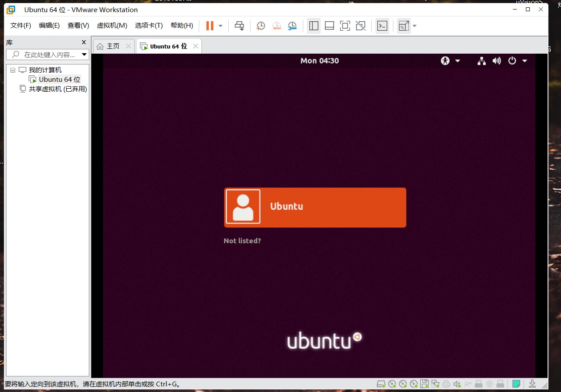Open the 查看(V) menu
Viewport: 561px width, 392px height.
(78, 26)
